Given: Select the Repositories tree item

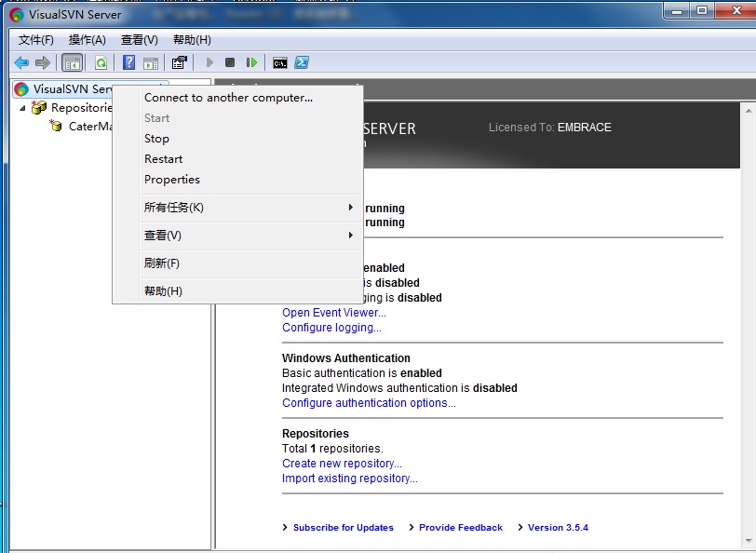Looking at the screenshot, I should 82,107.
